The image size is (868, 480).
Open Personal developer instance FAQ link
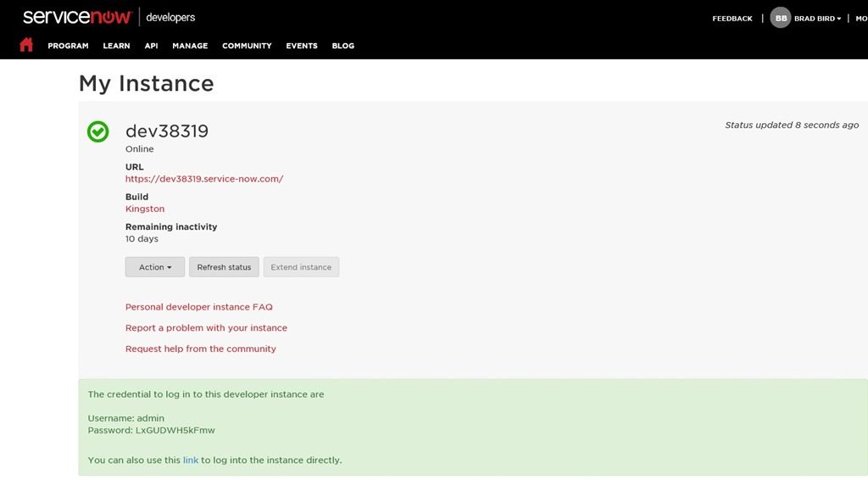pyautogui.click(x=198, y=307)
